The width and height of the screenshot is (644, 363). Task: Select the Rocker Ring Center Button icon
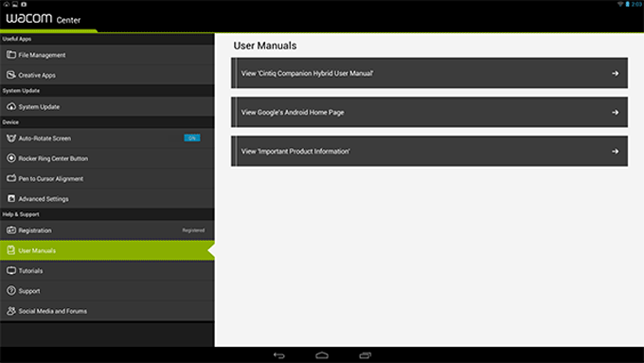click(11, 158)
